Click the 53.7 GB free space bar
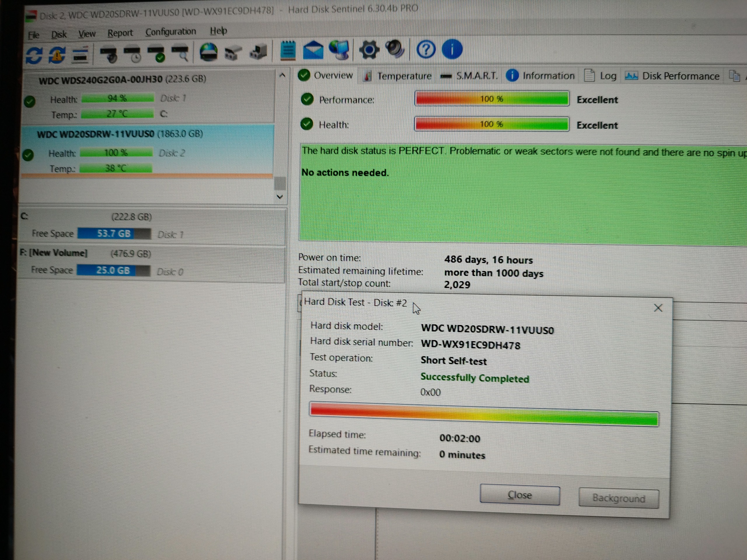Image resolution: width=747 pixels, height=560 pixels. 114,234
